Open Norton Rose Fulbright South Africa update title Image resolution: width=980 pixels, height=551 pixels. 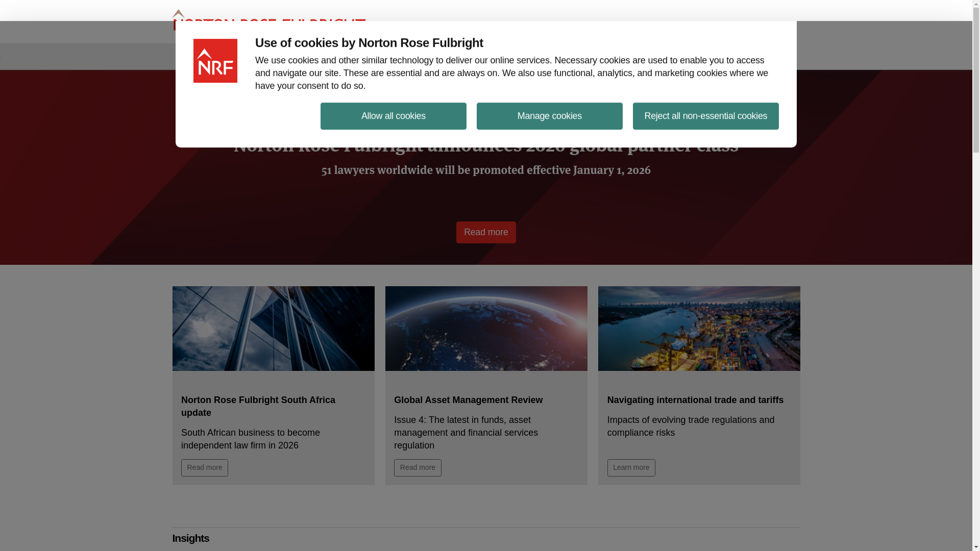point(258,406)
